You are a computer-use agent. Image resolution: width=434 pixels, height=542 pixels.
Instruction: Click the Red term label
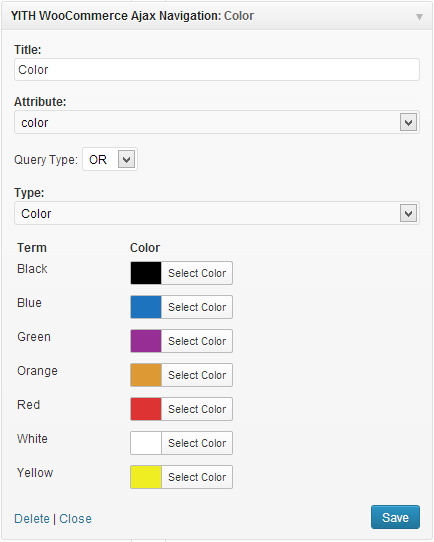[29, 404]
